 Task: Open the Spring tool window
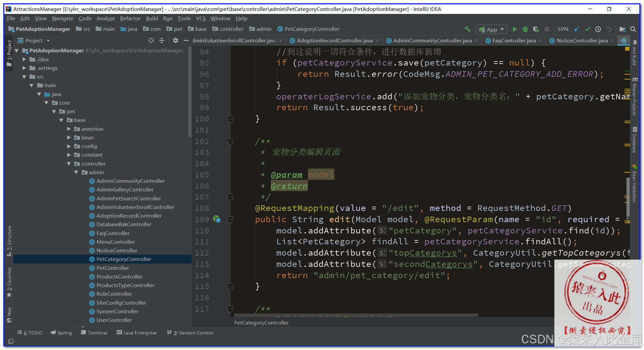[61, 333]
